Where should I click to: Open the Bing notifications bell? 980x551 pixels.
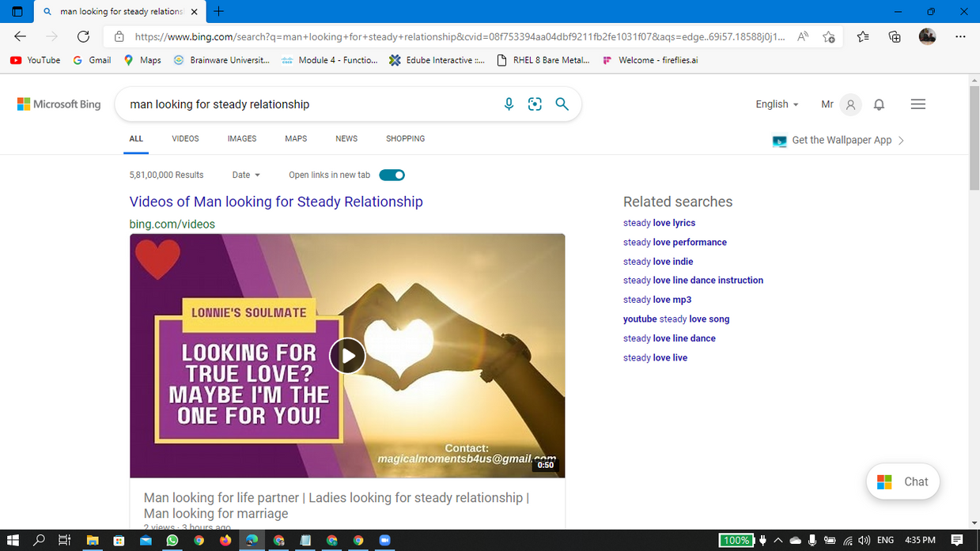click(x=879, y=104)
